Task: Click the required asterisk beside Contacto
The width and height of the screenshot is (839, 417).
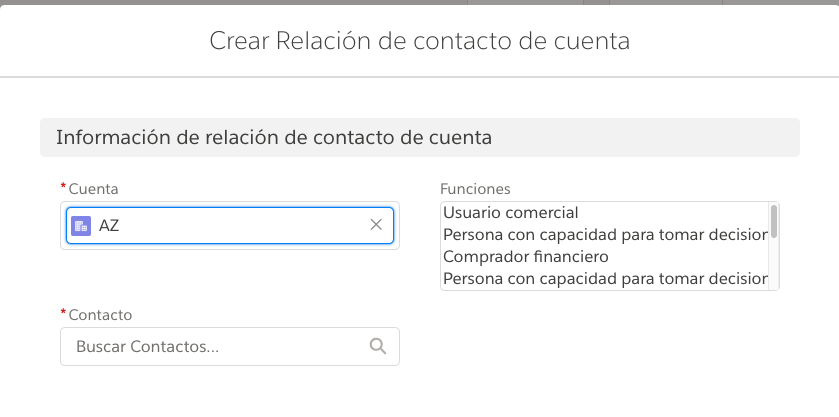Action: (x=63, y=314)
